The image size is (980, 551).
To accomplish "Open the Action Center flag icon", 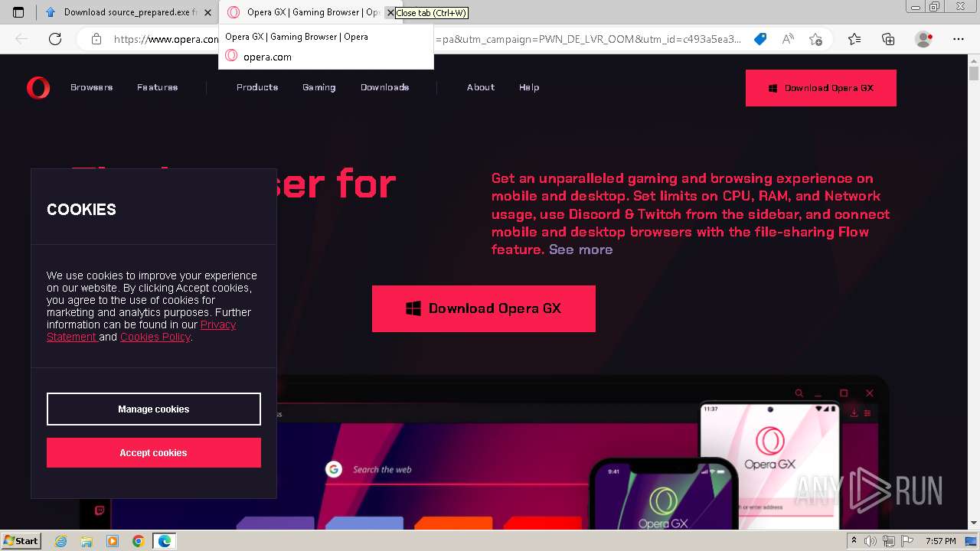I will tap(907, 541).
